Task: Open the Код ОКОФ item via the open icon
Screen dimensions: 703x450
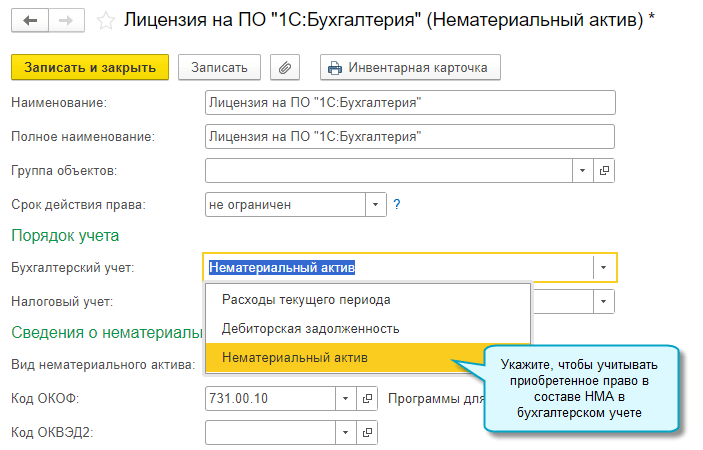Action: click(x=369, y=397)
